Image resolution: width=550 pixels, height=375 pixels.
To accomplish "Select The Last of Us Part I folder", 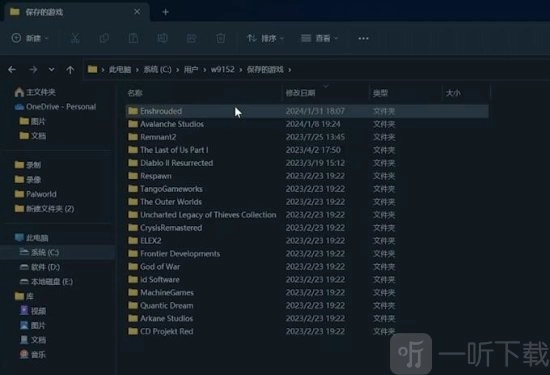I will (x=168, y=150).
